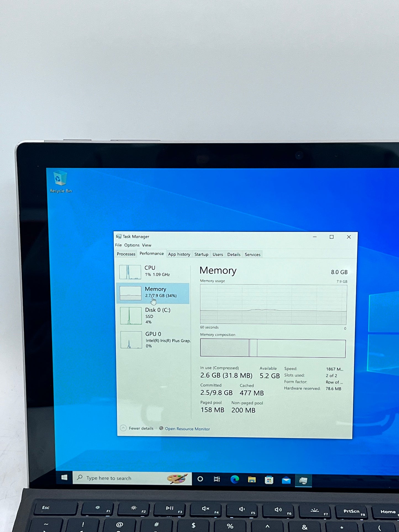Select the Memory usage mini graph

(130, 293)
